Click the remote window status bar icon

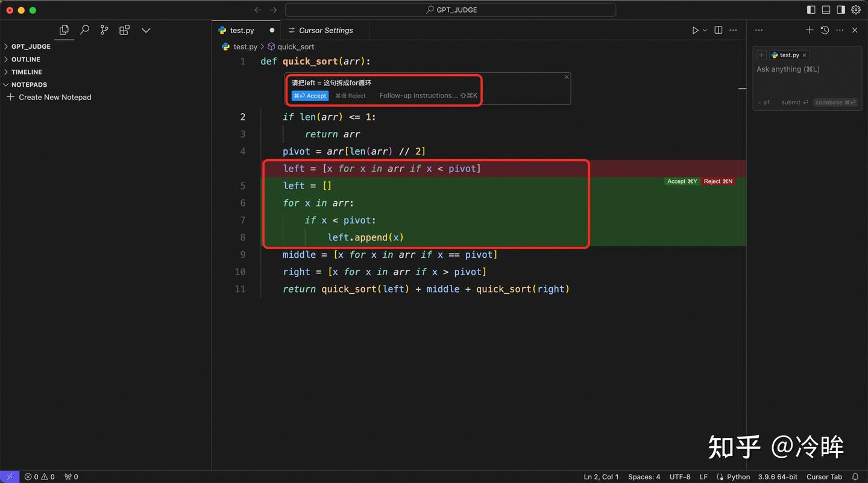click(x=10, y=476)
